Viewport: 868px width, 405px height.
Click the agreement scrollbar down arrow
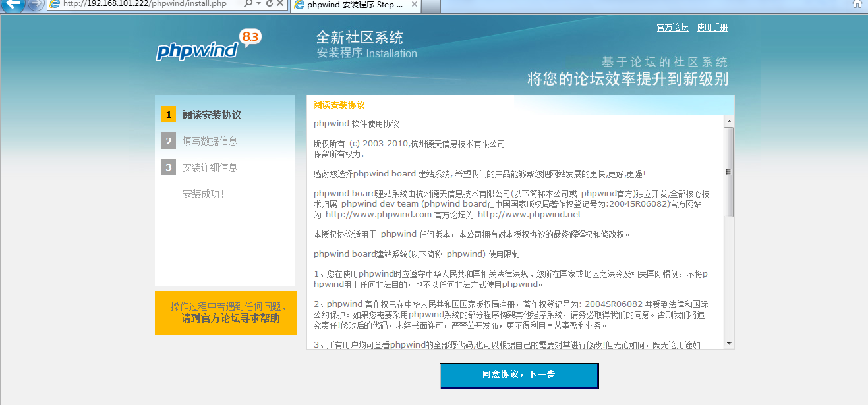tap(729, 343)
